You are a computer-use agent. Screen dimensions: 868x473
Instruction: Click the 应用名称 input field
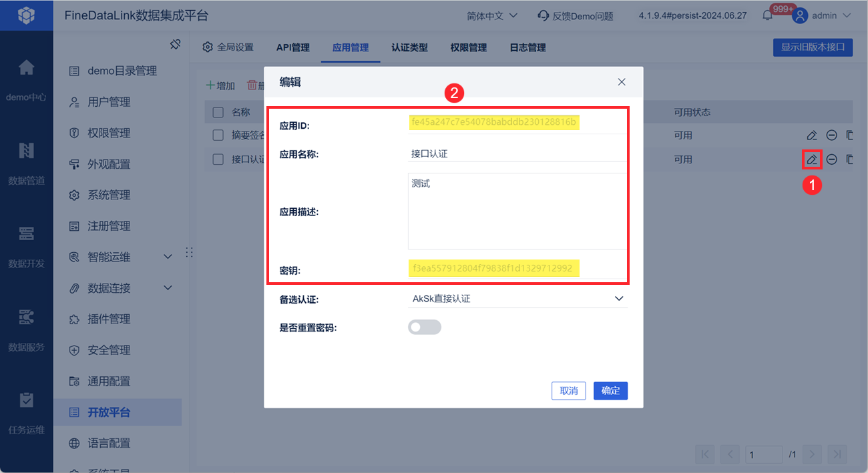tap(517, 153)
